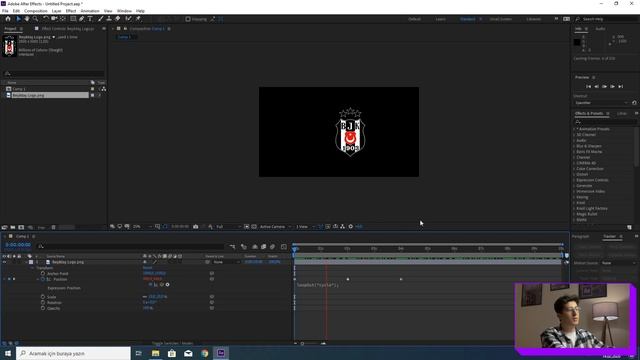Open the 1 View layout dropdown
The image size is (640, 360).
(x=305, y=227)
